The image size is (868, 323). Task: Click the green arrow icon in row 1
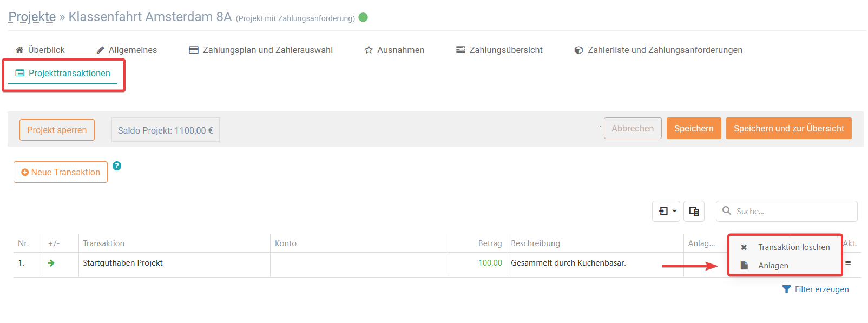pyautogui.click(x=51, y=263)
